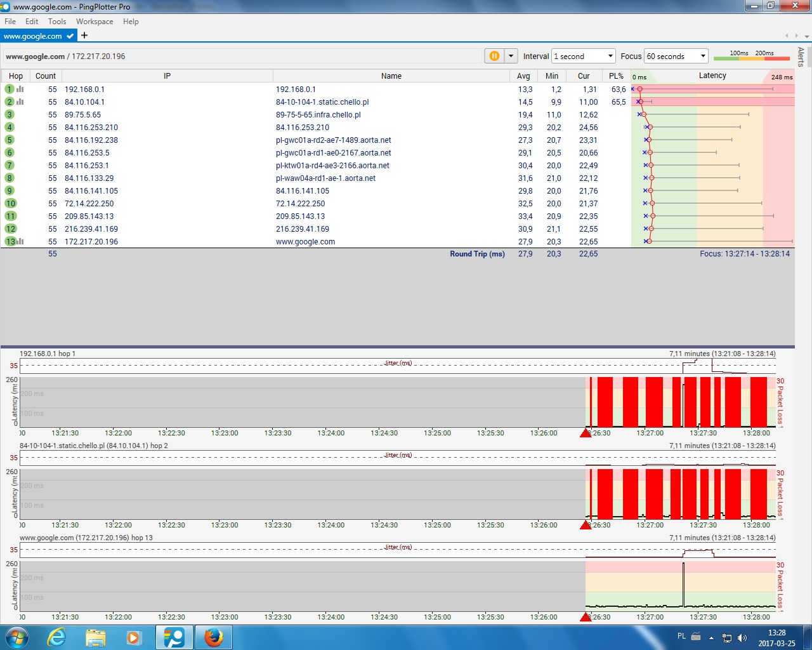
Task: Open the Help menu
Action: [131, 21]
